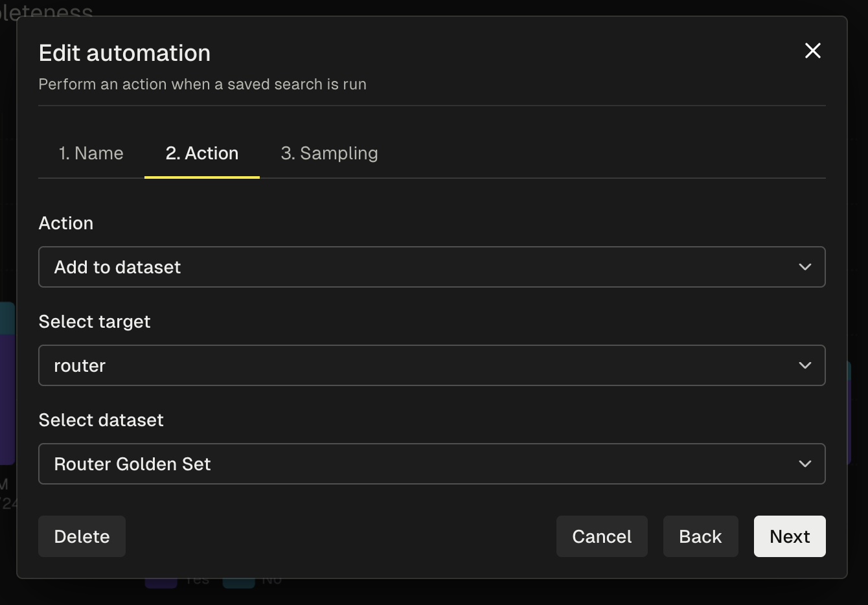Close the Edit automation dialog
This screenshot has width=868, height=605.
pyautogui.click(x=812, y=51)
